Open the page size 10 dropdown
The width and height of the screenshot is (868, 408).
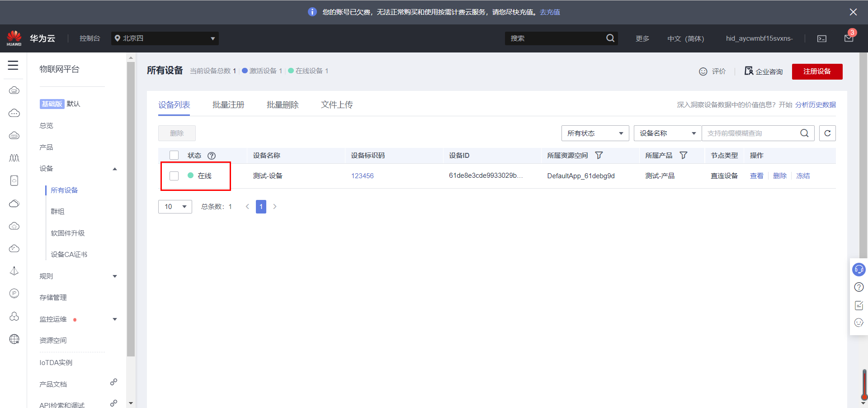point(175,207)
